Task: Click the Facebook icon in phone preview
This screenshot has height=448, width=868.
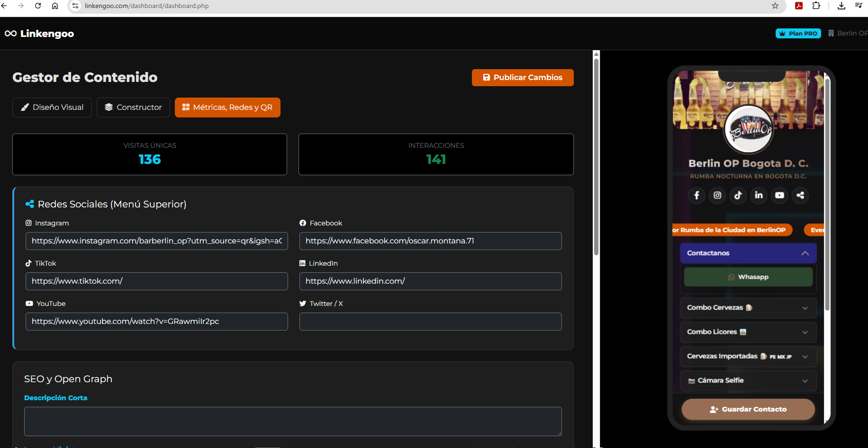Action: [x=696, y=195]
